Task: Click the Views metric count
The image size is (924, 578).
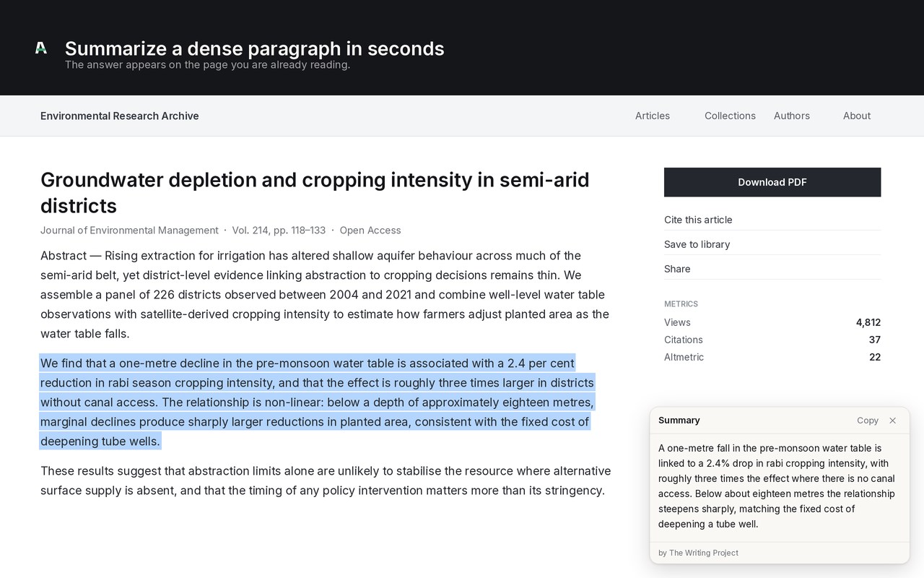Action: point(868,322)
